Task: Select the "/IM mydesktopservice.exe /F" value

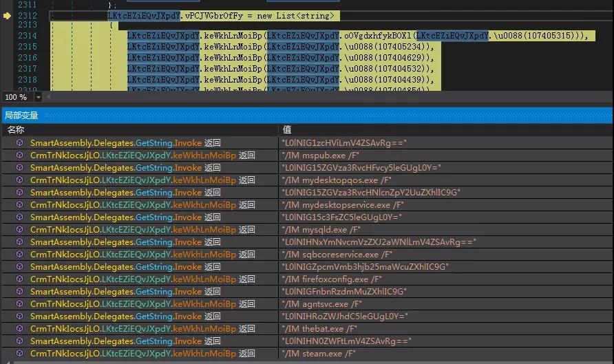Action: pyautogui.click(x=341, y=205)
